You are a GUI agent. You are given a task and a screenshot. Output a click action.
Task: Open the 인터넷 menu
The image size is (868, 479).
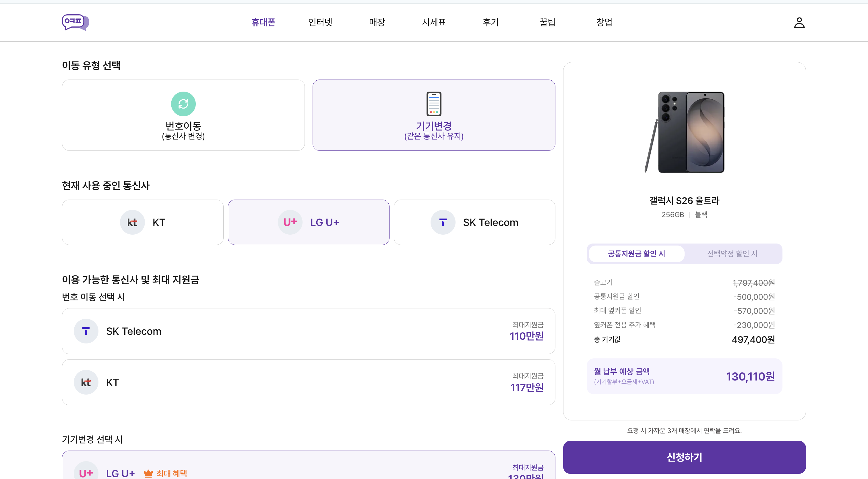320,22
